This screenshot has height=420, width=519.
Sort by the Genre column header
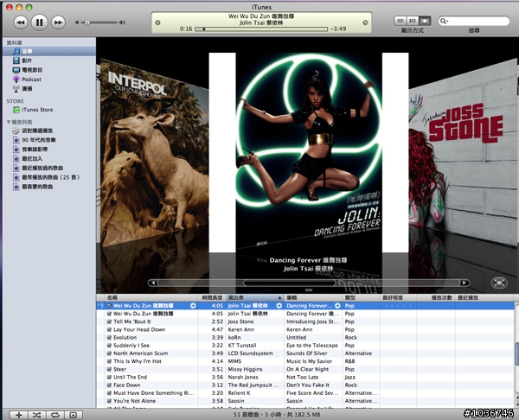tap(361, 297)
